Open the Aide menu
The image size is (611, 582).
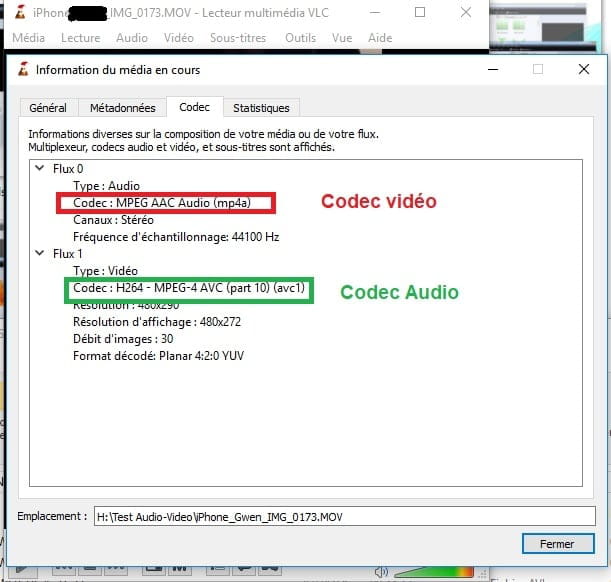pos(380,38)
